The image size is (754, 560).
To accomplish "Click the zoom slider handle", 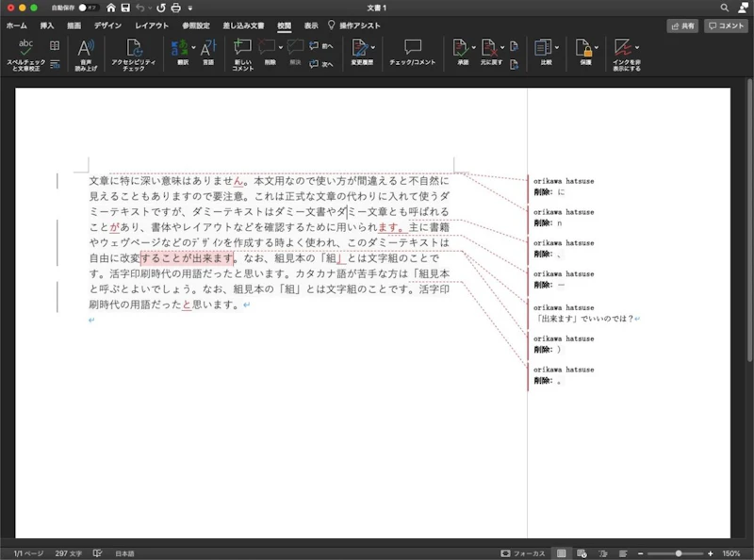I will coord(677,553).
